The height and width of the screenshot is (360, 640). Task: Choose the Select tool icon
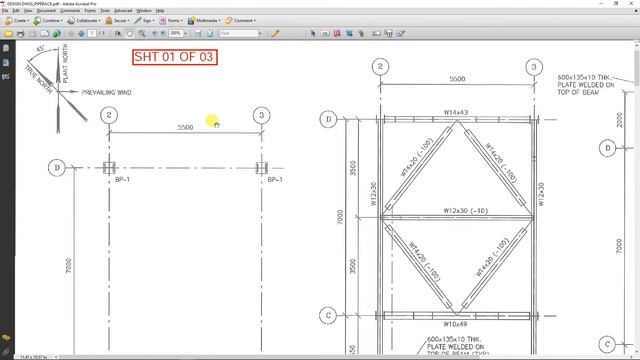118,33
